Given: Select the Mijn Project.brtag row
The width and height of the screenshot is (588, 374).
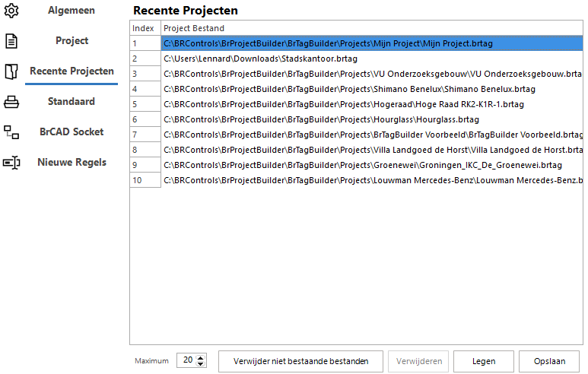Looking at the screenshot, I should pos(372,43).
